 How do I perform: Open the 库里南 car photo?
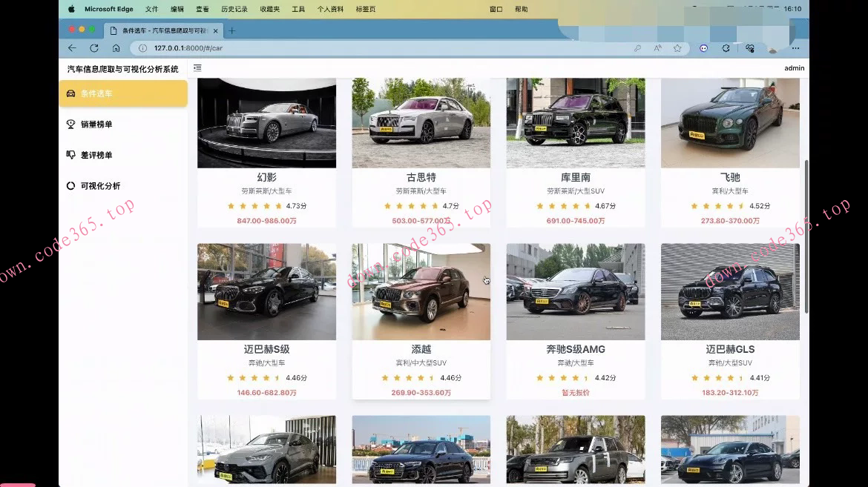point(576,123)
